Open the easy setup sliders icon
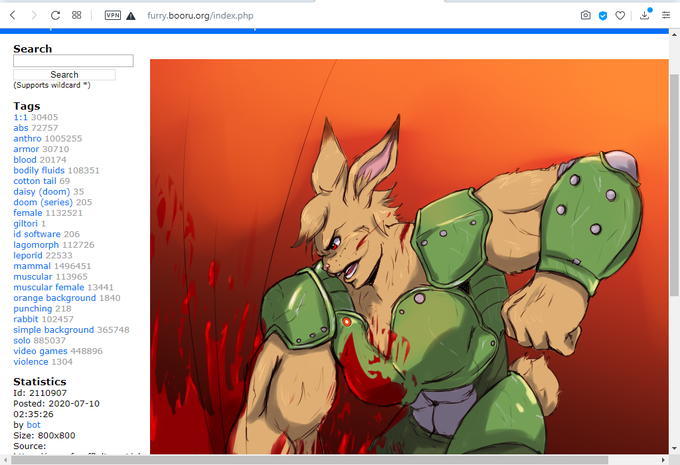The width and height of the screenshot is (680, 465). [x=666, y=15]
